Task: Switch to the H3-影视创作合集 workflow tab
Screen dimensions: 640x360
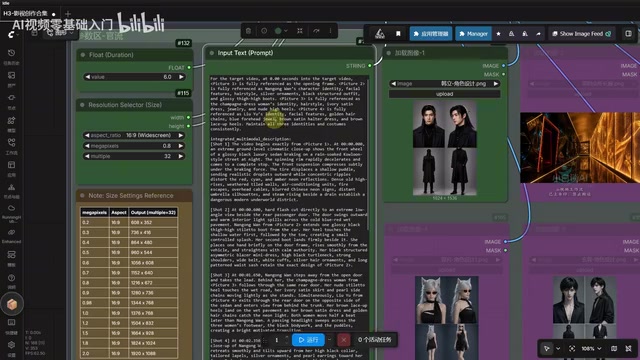Action: (28, 13)
